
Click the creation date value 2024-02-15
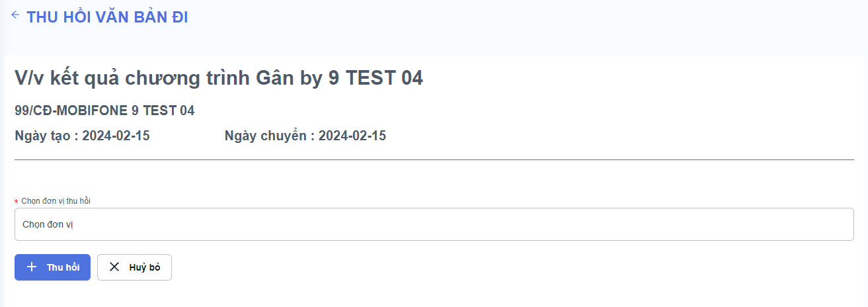[116, 136]
